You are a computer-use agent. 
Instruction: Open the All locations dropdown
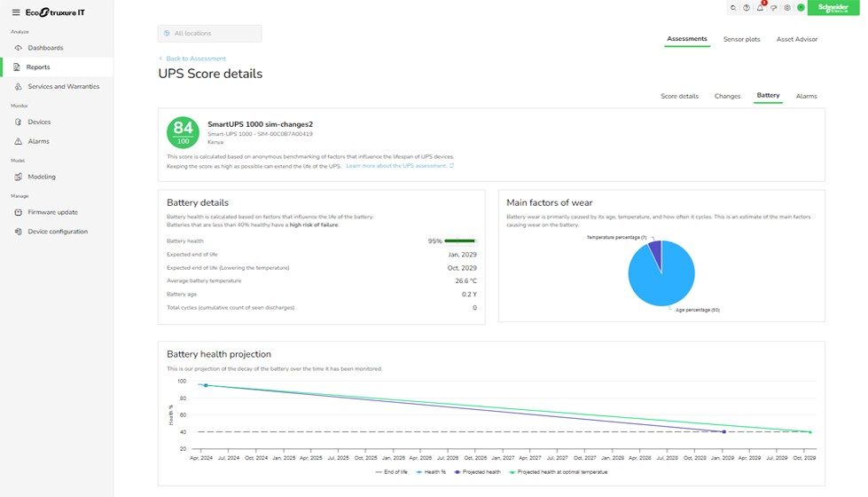(209, 34)
